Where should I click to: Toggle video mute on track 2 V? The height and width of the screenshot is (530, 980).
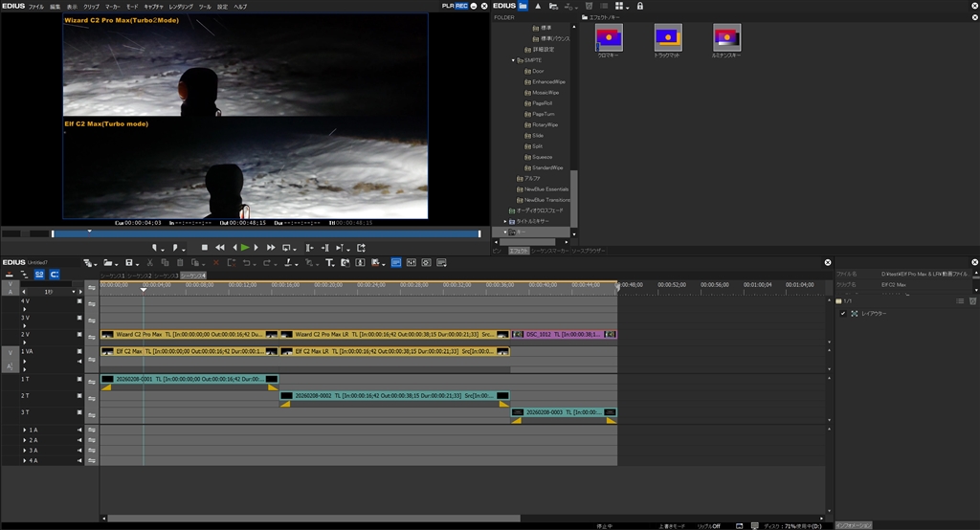coord(80,334)
